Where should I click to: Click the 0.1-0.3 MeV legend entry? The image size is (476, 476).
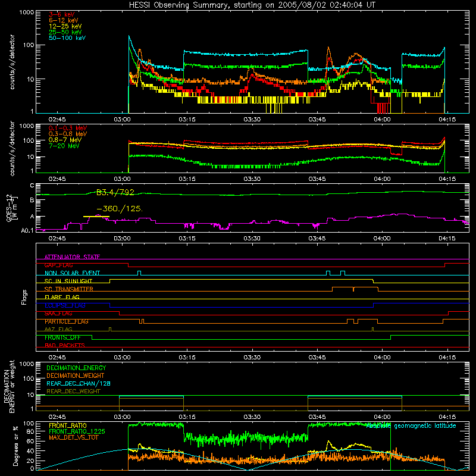coord(68,128)
